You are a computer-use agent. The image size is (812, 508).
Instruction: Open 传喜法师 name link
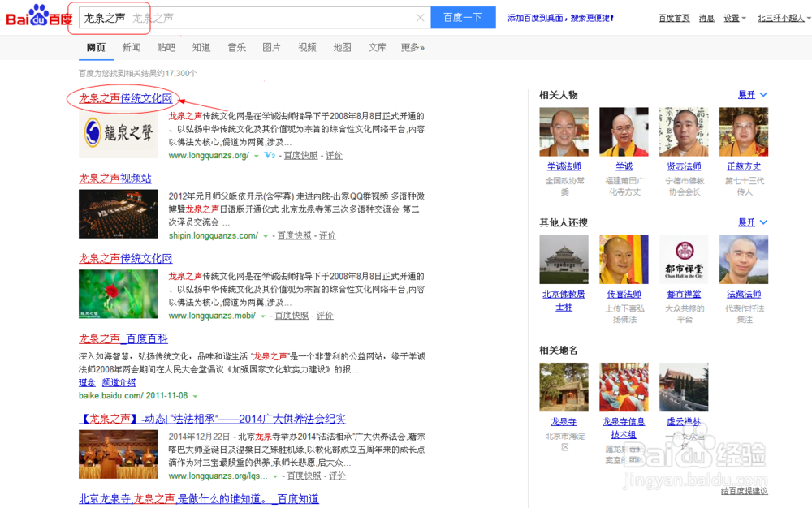624,295
